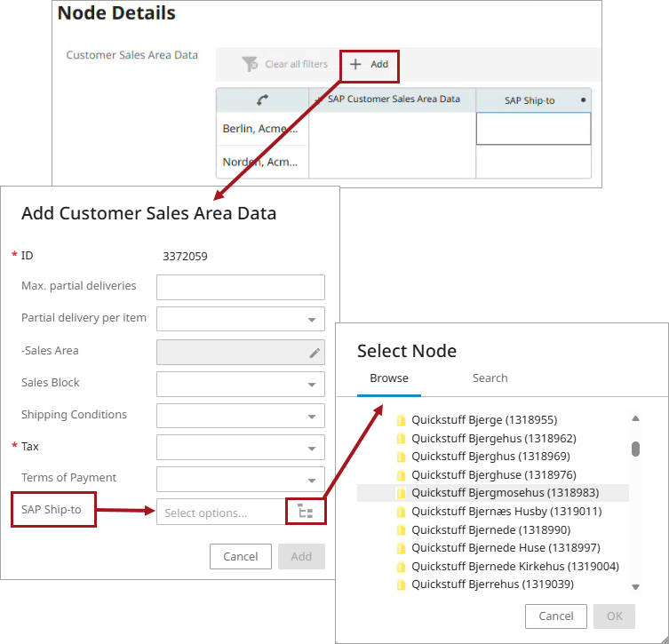Switch to the Search tab in Select Node
The width and height of the screenshot is (669, 644).
pyautogui.click(x=490, y=378)
